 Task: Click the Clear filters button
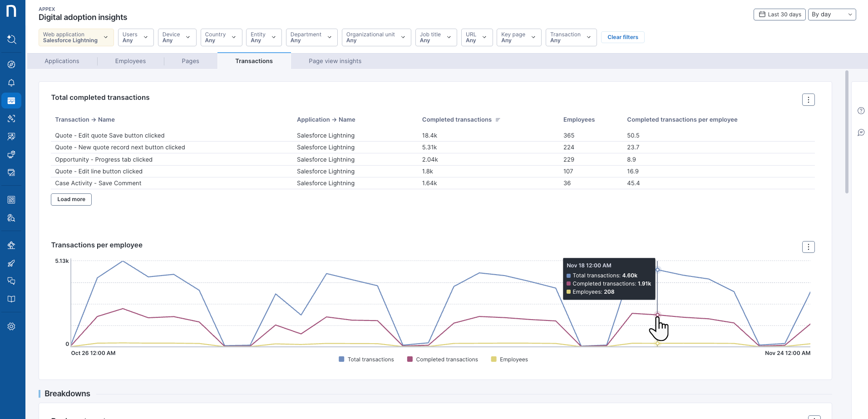622,37
